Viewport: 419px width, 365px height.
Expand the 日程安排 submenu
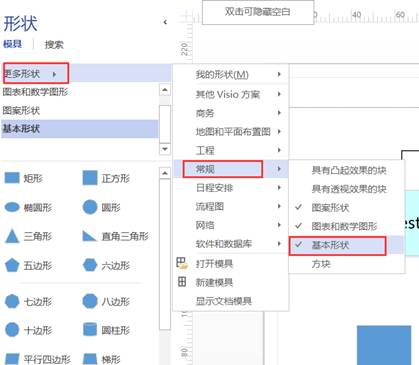click(231, 188)
